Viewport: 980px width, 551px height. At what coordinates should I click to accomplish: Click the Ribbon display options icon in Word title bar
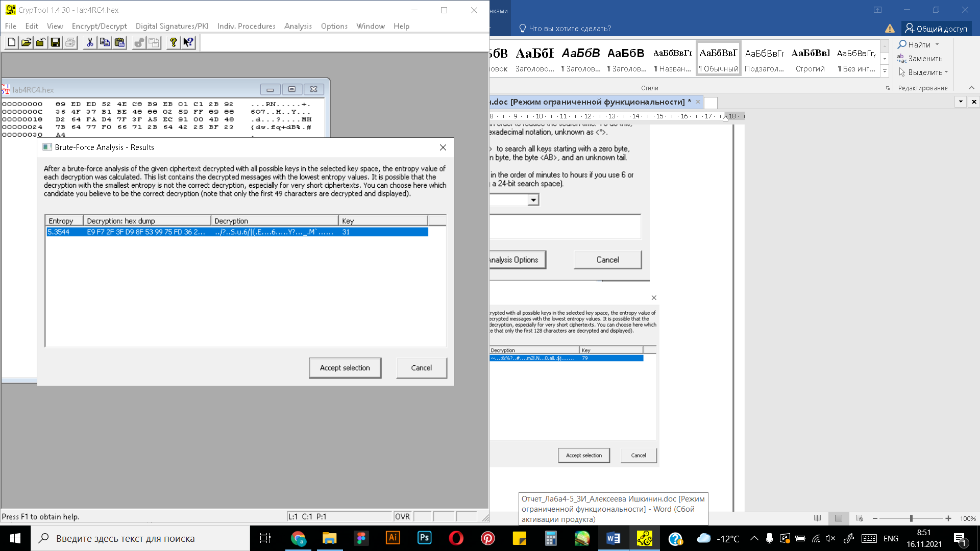[x=877, y=10]
